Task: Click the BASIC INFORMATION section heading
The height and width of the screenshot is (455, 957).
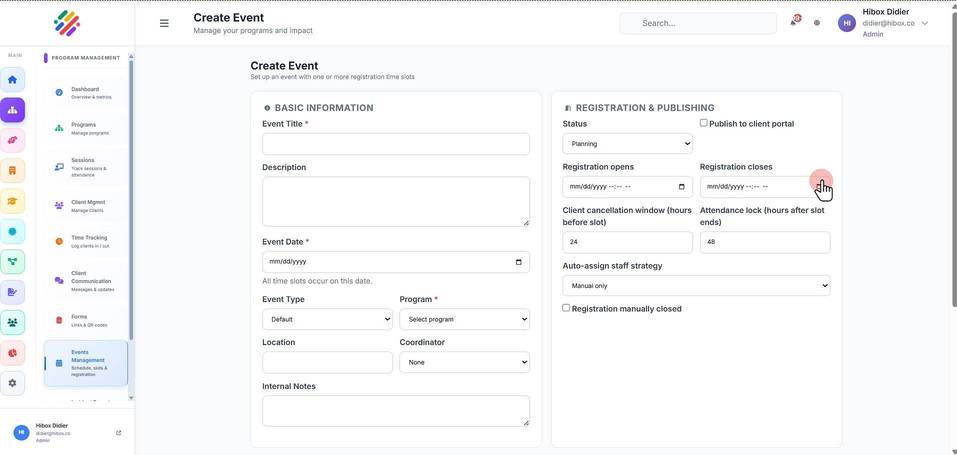Action: [x=324, y=107]
